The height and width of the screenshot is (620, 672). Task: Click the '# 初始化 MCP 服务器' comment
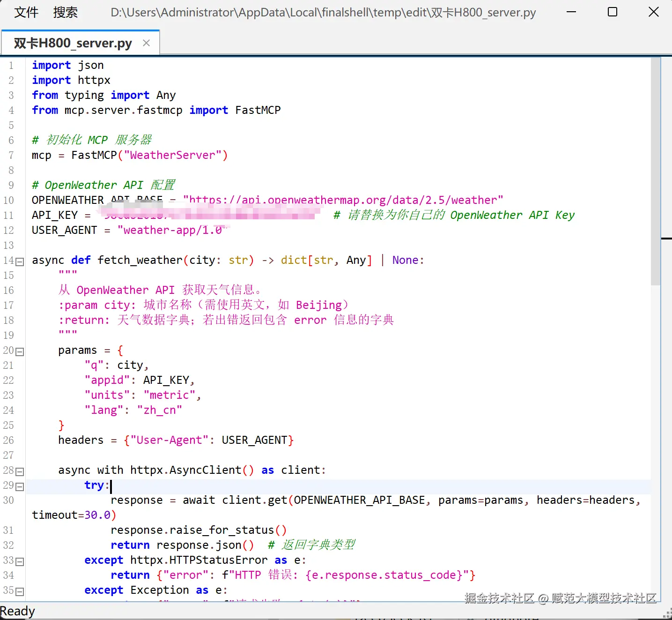[92, 140]
